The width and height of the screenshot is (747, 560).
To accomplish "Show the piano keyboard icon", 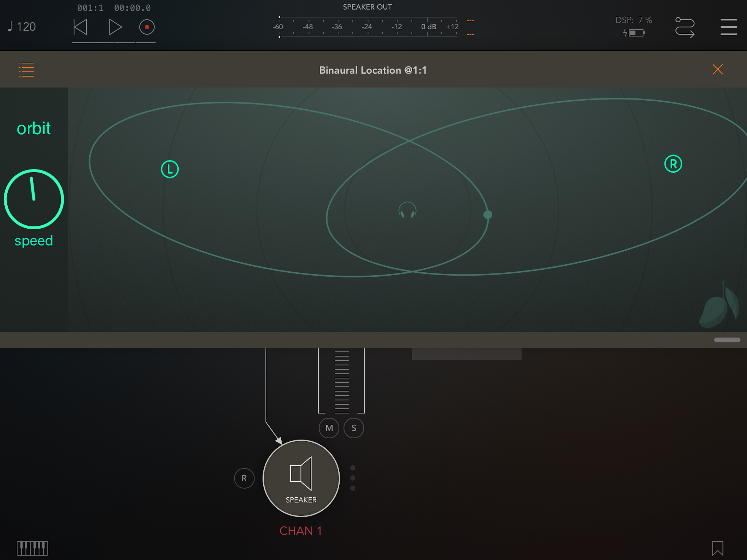I will (x=33, y=548).
